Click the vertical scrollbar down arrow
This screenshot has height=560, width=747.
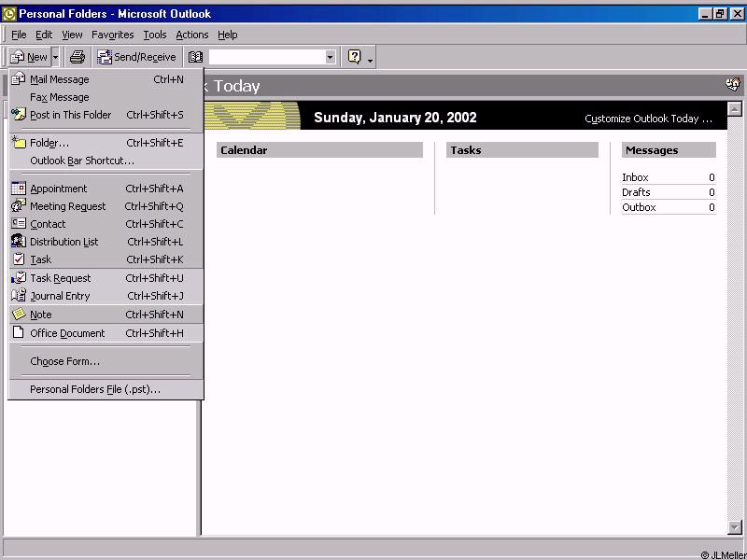pyautogui.click(x=734, y=528)
